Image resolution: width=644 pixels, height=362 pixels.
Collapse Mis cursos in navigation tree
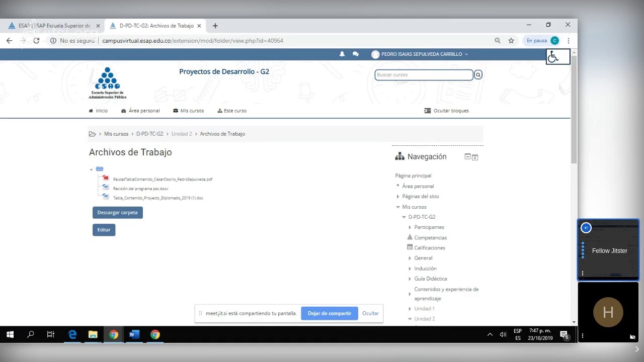pyautogui.click(x=398, y=207)
